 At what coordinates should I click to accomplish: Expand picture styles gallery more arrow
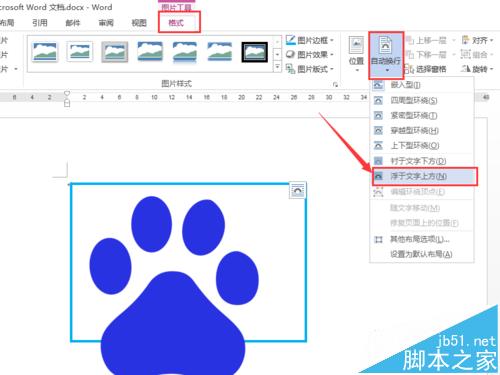(277, 68)
